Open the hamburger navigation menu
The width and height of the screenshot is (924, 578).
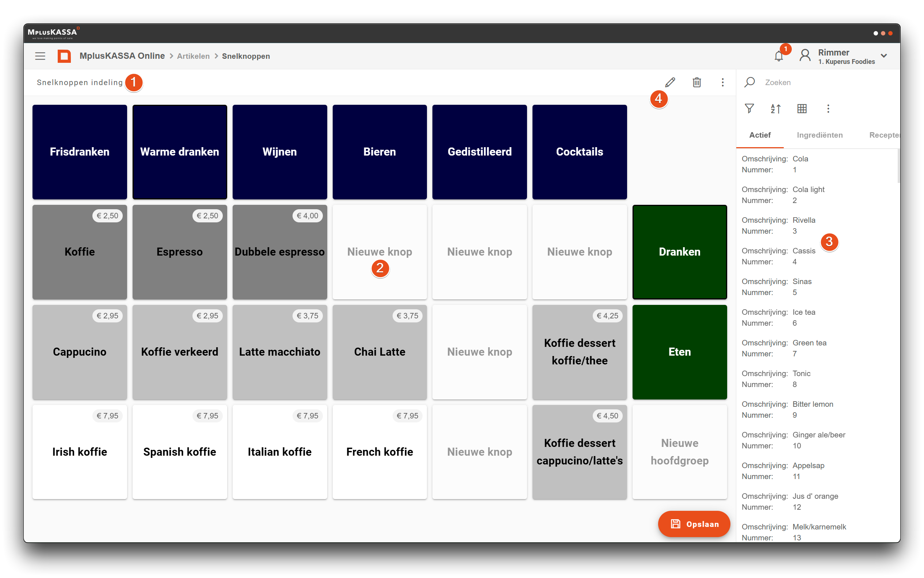(x=40, y=56)
